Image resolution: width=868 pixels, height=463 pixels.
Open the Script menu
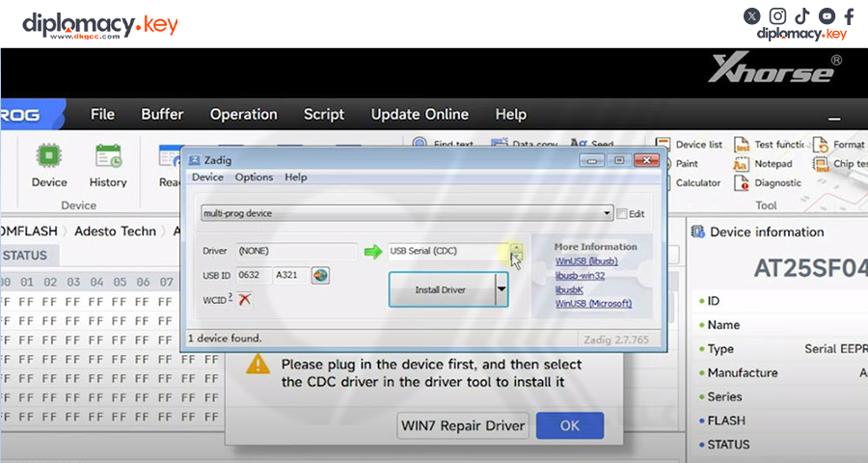(324, 114)
